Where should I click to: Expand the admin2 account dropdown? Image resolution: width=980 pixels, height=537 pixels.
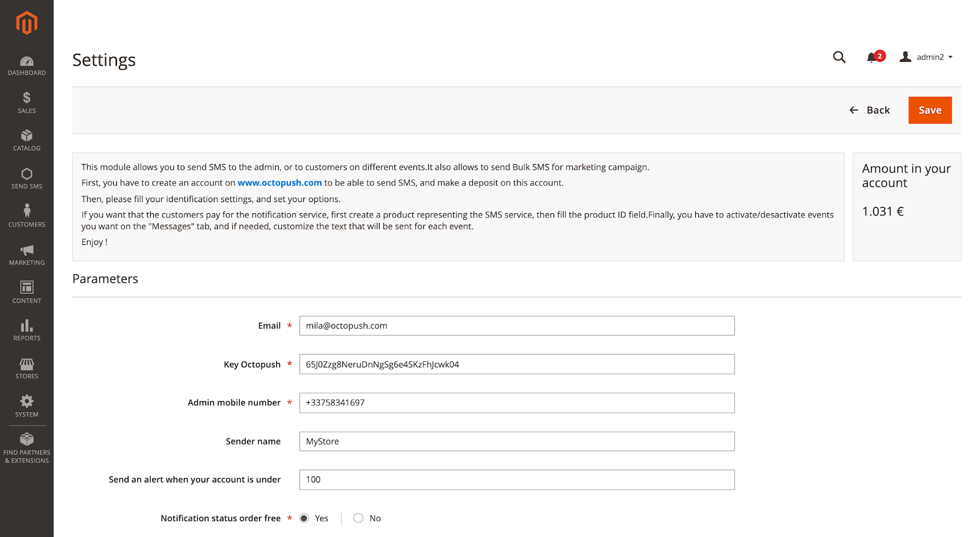926,57
